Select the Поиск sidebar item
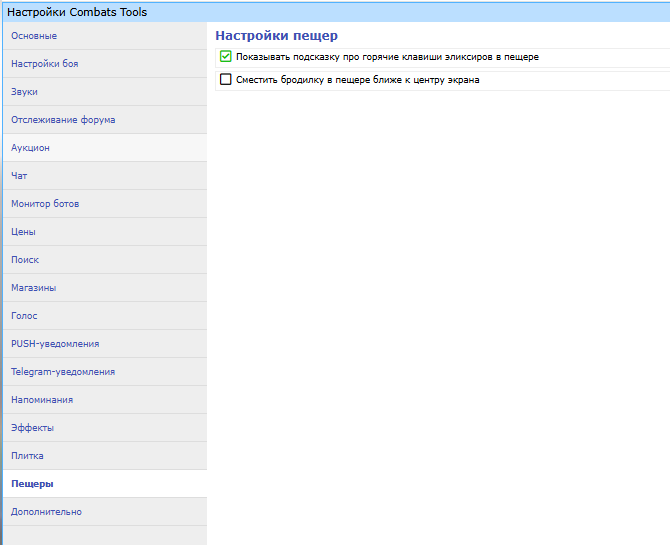The width and height of the screenshot is (670, 545). (x=25, y=260)
